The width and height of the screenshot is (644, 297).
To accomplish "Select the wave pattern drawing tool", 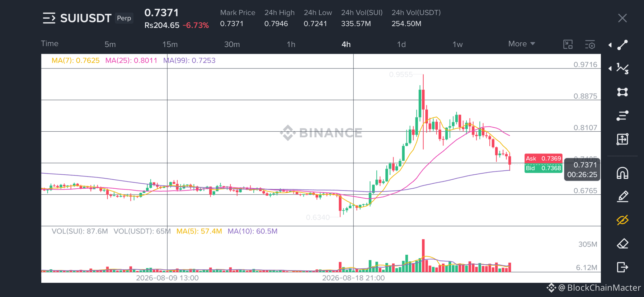I will (622, 68).
